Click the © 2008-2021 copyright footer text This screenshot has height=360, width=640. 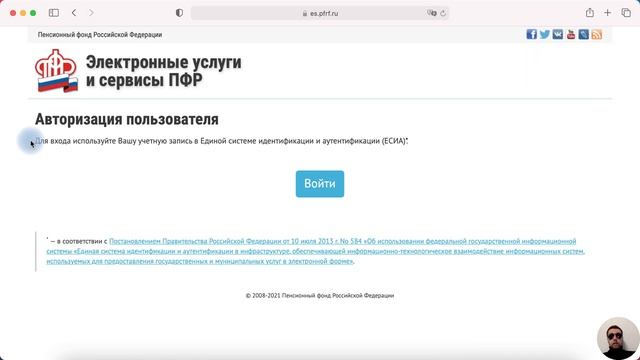click(320, 296)
